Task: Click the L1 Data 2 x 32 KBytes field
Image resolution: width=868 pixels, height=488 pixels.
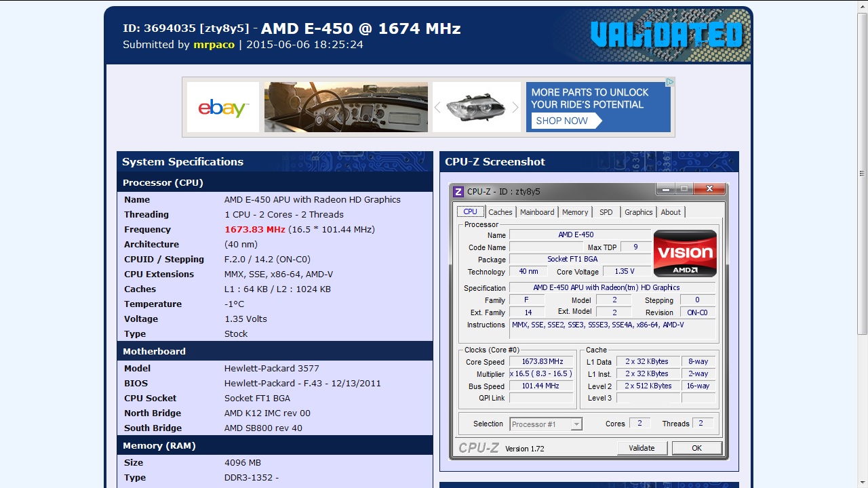Action: pos(647,362)
